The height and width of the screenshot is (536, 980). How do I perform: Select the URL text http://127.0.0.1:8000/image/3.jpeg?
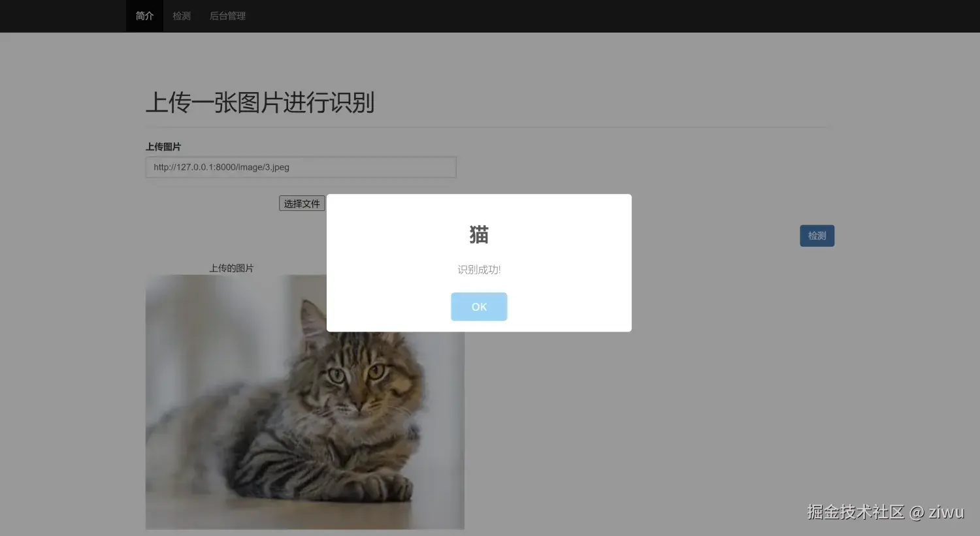click(x=221, y=167)
